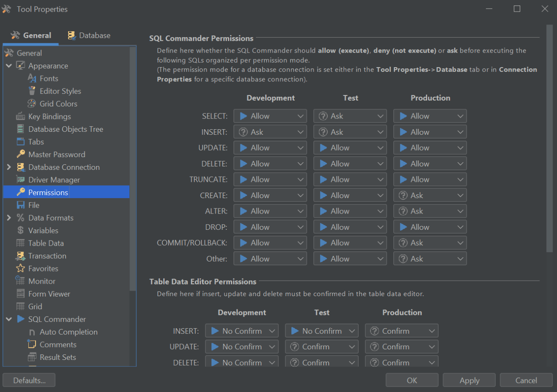Screen dimensions: 557x392
Task: Click the SQL Commander play icon
Action: click(x=21, y=319)
